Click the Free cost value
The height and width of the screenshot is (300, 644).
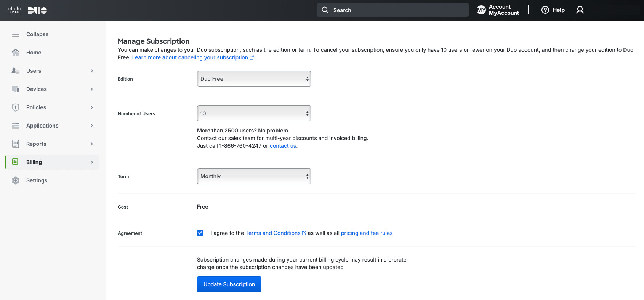pos(202,207)
